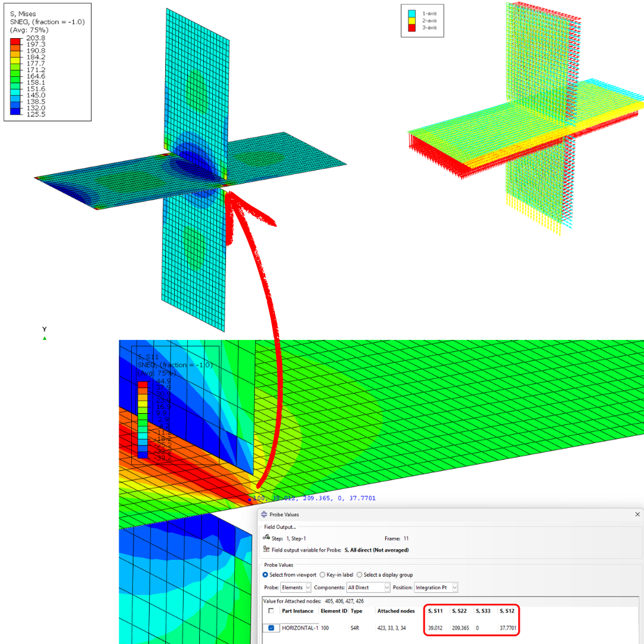Click the Step selection icon

point(266,537)
